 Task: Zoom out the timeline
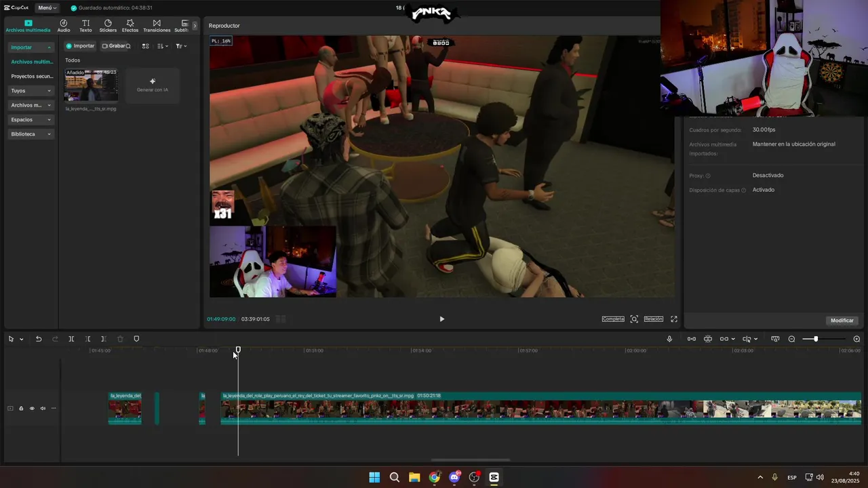click(x=791, y=339)
